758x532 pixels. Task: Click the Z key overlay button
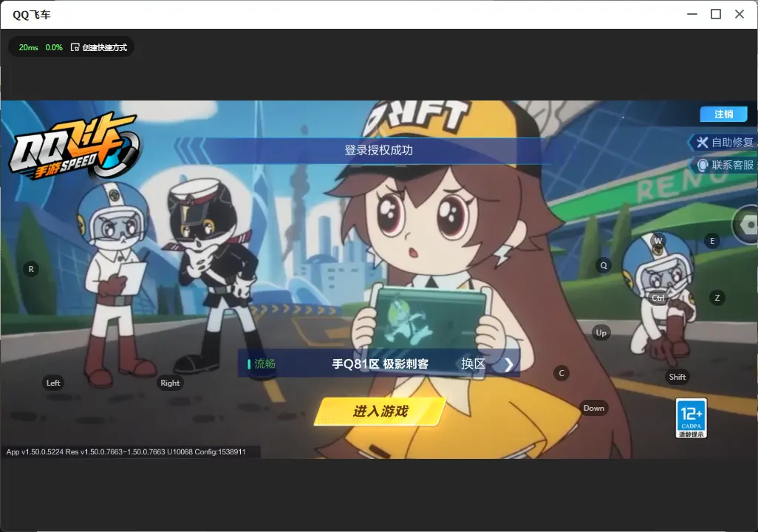point(717,298)
